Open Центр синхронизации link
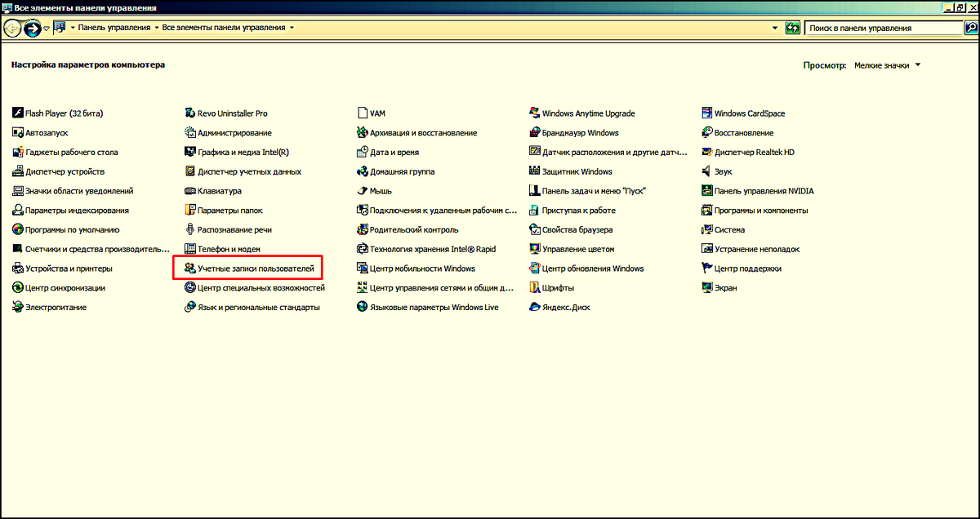The height and width of the screenshot is (519, 980). [x=65, y=288]
